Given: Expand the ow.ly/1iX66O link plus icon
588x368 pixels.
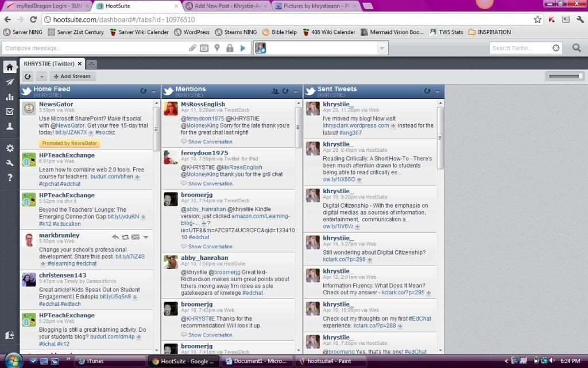Looking at the screenshot, I should (x=359, y=180).
